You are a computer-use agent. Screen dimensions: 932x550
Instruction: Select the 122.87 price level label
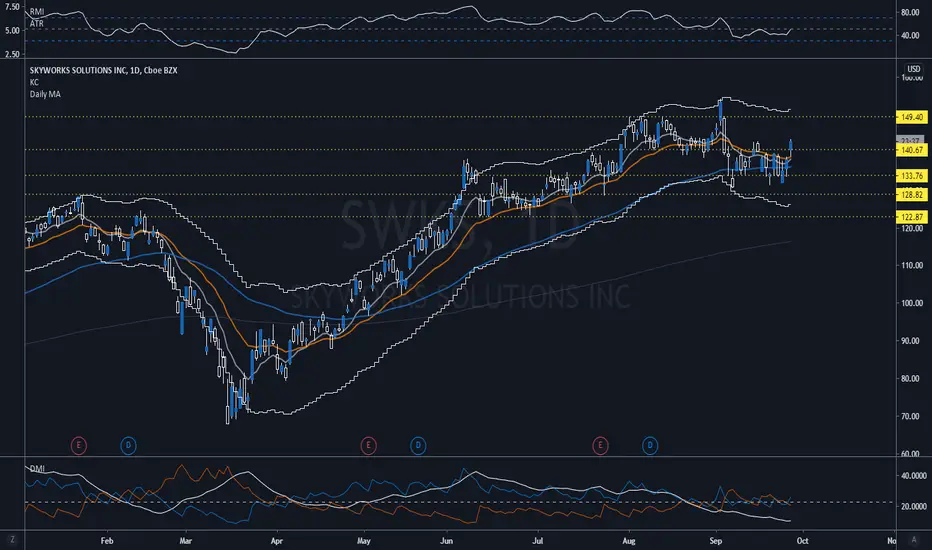912,217
